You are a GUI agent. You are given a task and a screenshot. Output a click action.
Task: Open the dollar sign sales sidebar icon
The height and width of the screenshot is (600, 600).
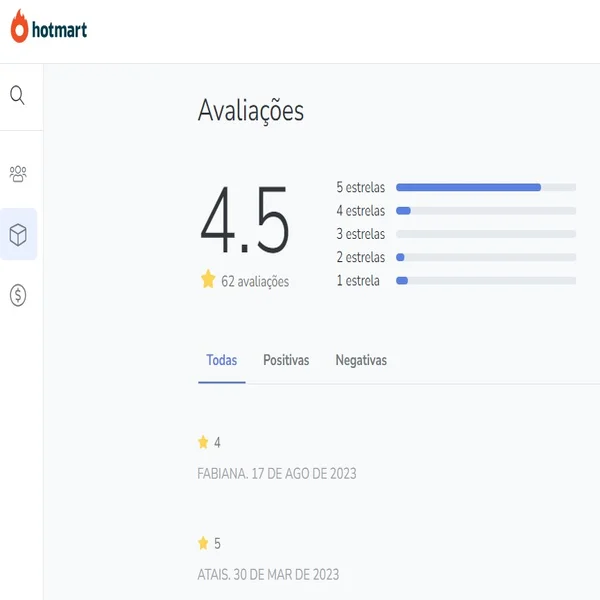click(18, 295)
